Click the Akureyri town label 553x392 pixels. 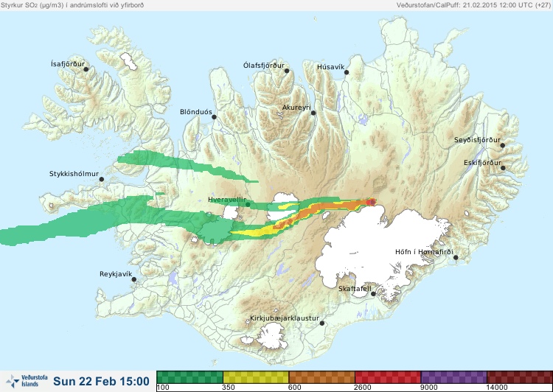pyautogui.click(x=296, y=108)
